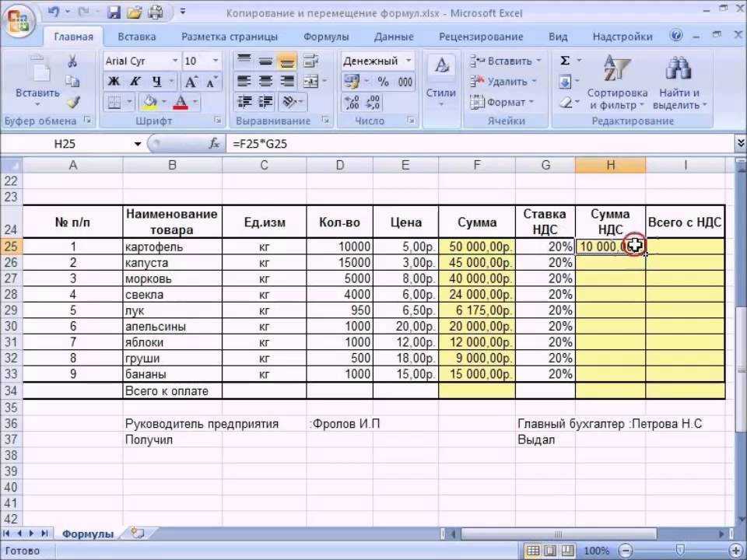Click the Вставить paste button
747x560 pixels.
37,80
